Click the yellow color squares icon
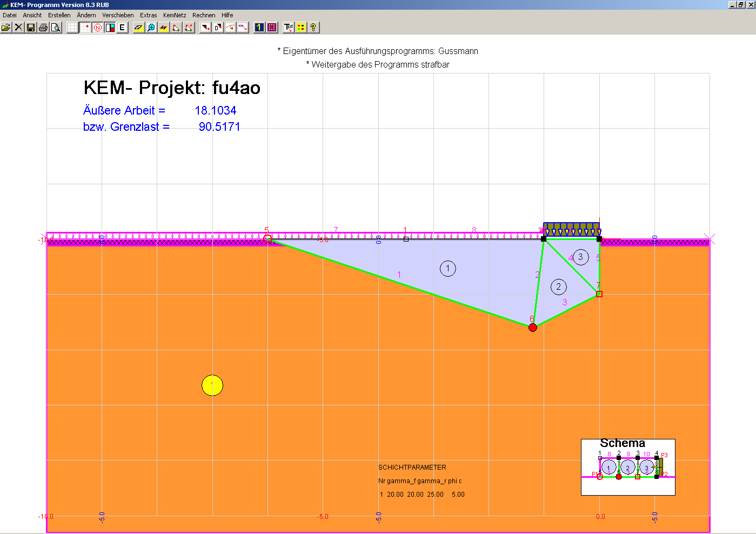Viewport: 756px width, 534px height. click(301, 27)
